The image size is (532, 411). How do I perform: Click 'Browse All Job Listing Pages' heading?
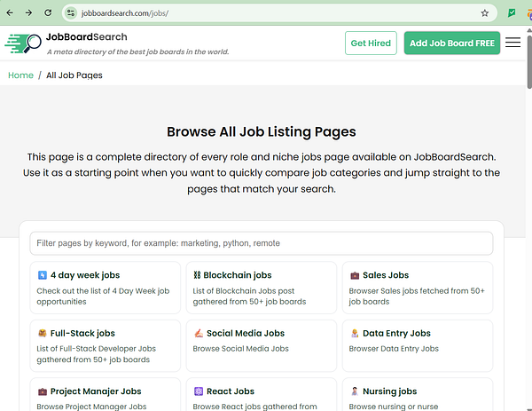click(x=262, y=131)
